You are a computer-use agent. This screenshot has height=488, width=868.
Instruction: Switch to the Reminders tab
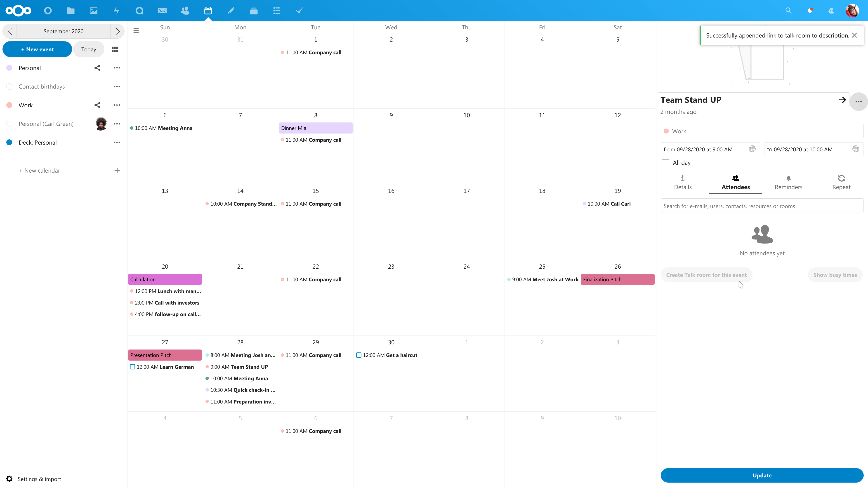click(788, 183)
